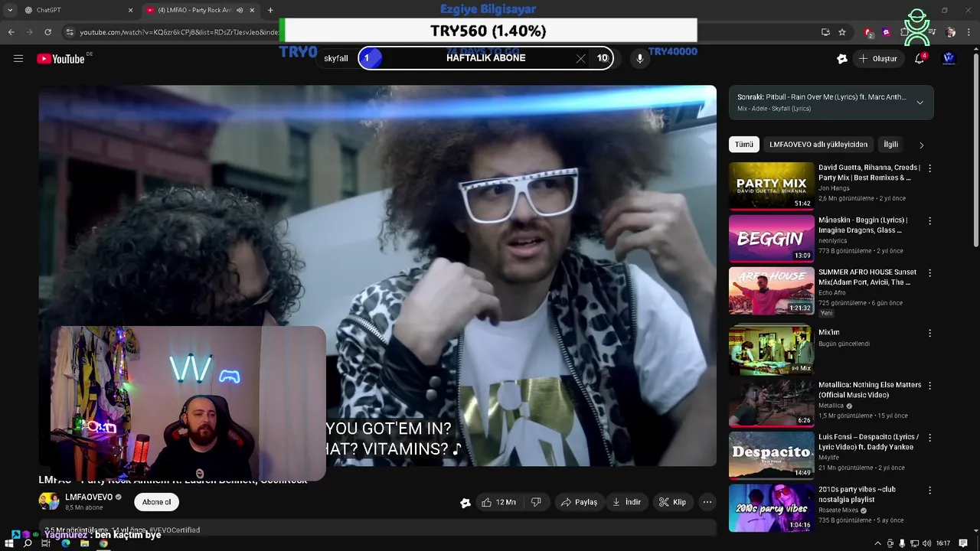Click the icon left of Oluştur
This screenshot has width=980, height=551.
(x=842, y=59)
